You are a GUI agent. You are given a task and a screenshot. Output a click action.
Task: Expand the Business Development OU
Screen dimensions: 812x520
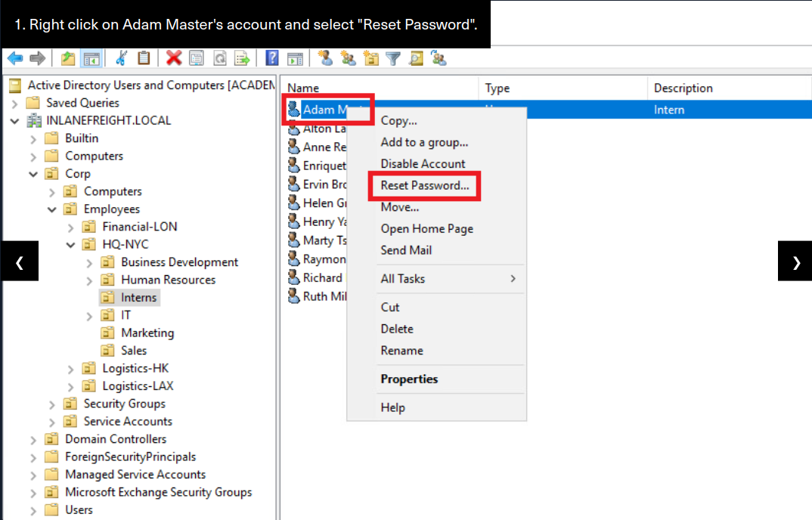tap(89, 263)
